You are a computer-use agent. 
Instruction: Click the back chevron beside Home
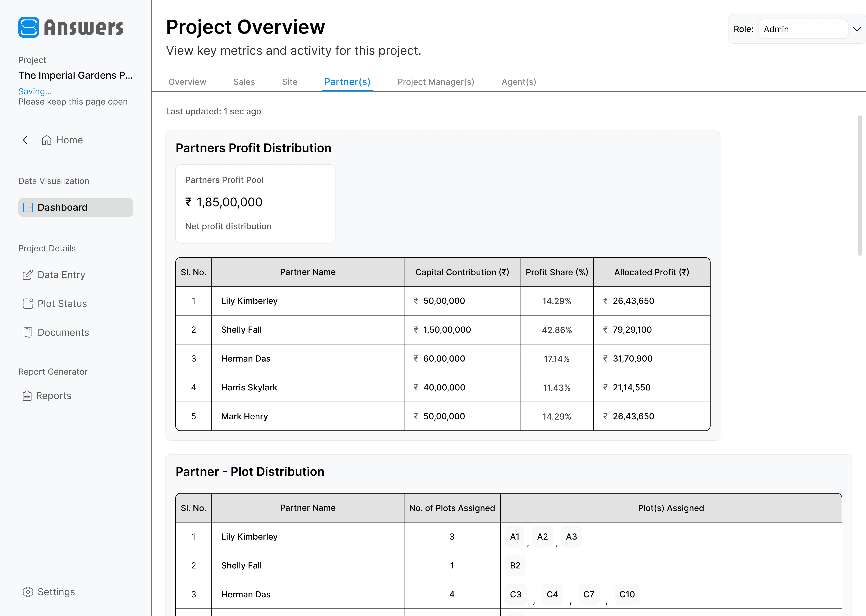pos(25,140)
